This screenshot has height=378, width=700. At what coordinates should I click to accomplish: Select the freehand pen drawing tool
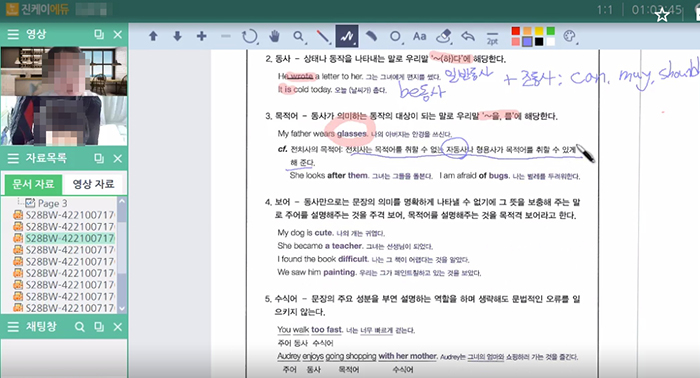coord(347,36)
